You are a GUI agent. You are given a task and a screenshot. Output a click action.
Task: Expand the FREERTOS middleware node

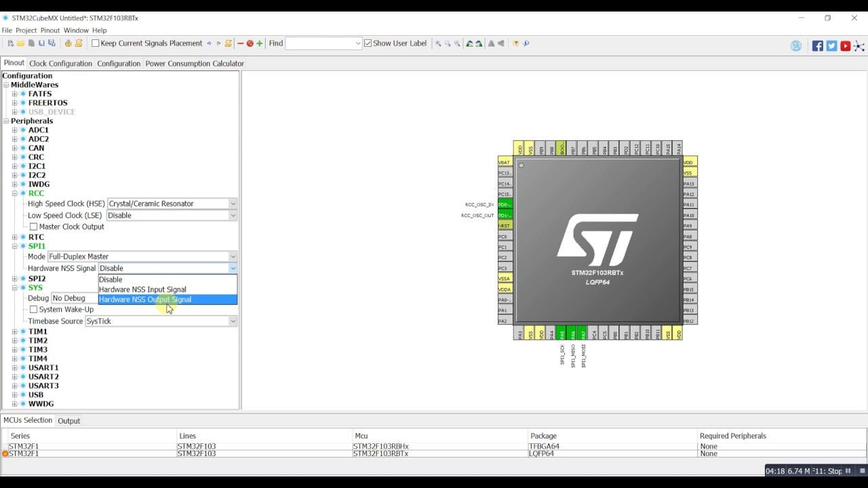[x=14, y=103]
